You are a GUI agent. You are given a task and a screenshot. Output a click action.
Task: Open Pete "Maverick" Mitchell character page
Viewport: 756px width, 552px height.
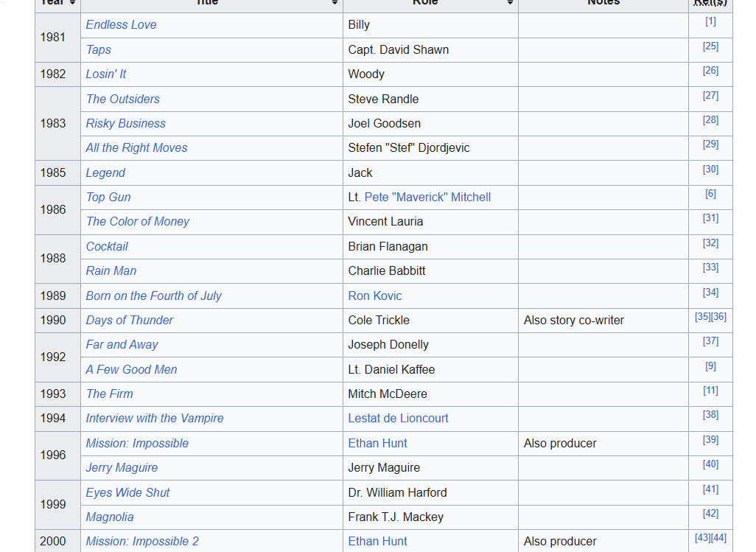coord(427,197)
